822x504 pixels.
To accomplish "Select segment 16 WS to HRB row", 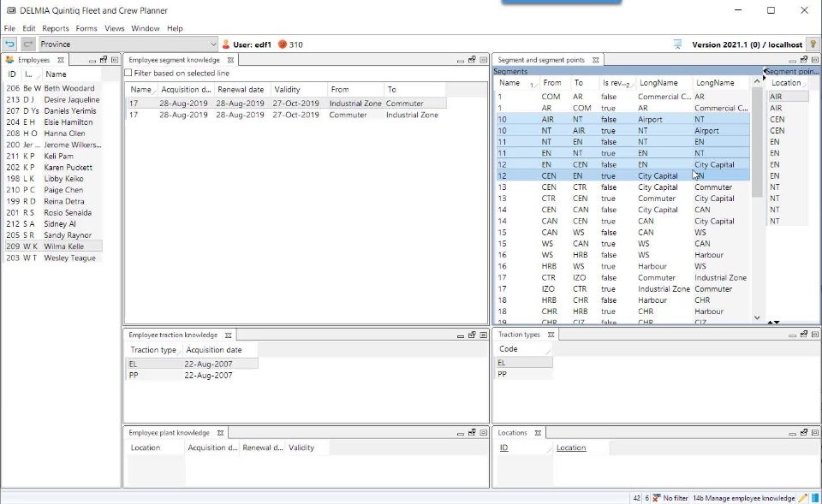I will (622, 255).
